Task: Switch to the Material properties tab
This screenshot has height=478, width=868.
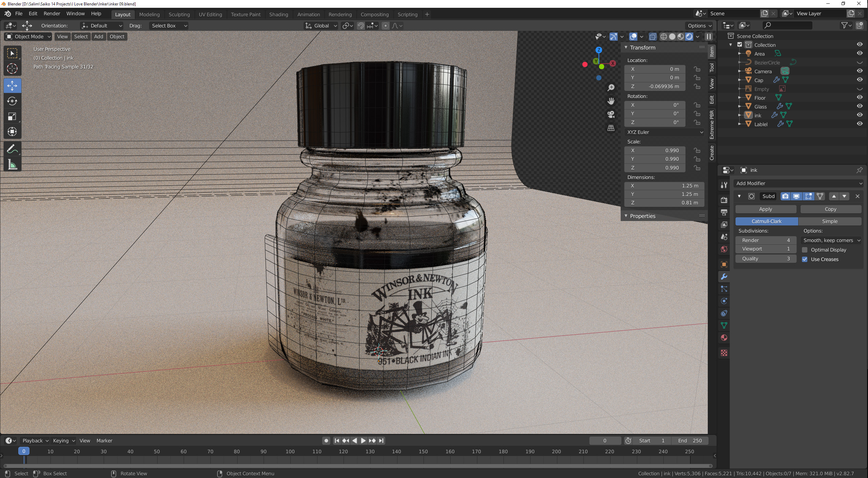Action: point(724,338)
